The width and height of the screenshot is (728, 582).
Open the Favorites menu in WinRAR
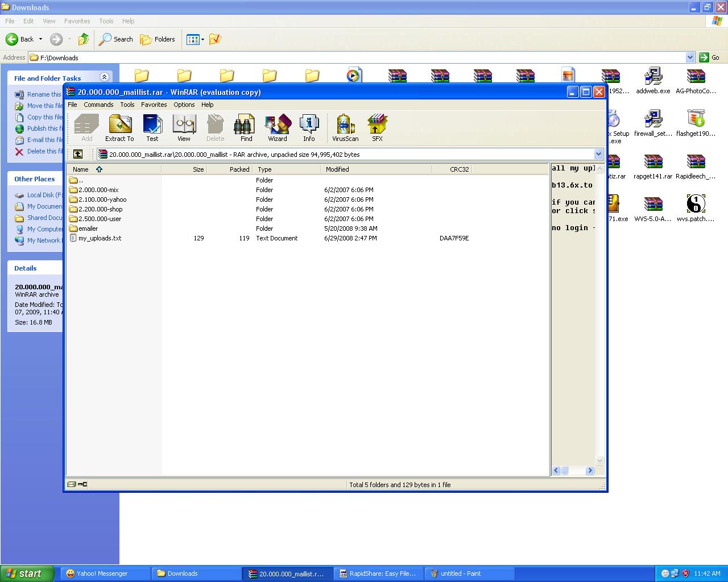point(154,105)
